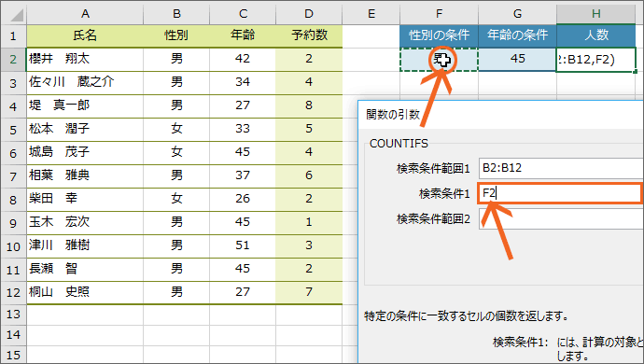The image size is (644, 364).
Task: Select column B header
Action: (x=176, y=14)
